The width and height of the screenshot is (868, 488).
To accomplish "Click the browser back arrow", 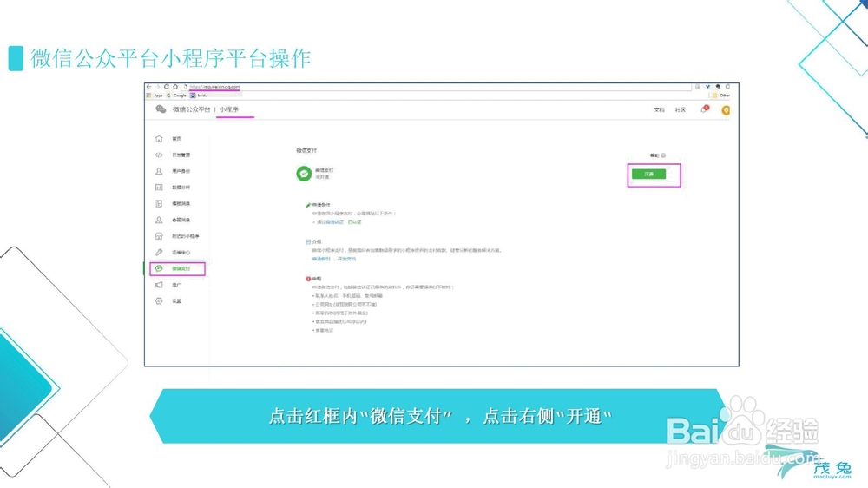I will pyautogui.click(x=148, y=87).
